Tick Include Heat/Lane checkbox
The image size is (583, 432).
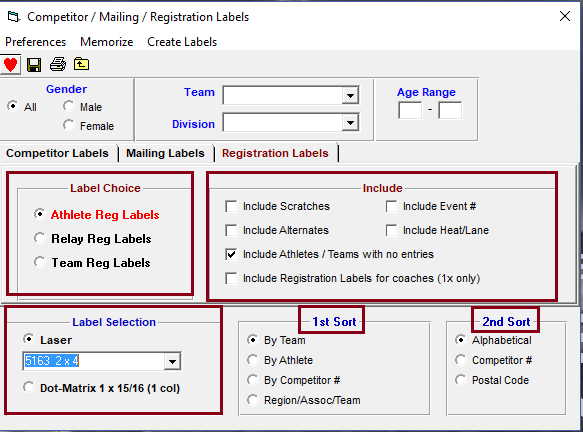click(391, 230)
